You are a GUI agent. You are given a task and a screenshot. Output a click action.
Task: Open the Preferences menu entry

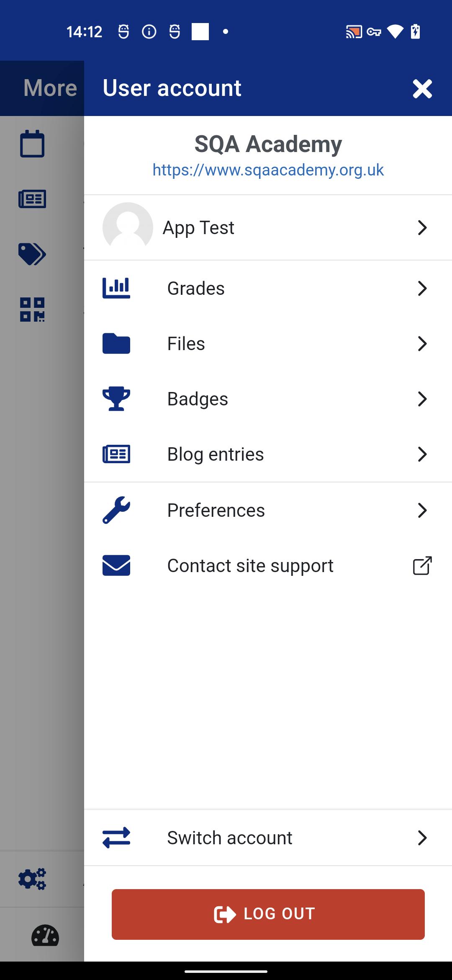pos(268,510)
